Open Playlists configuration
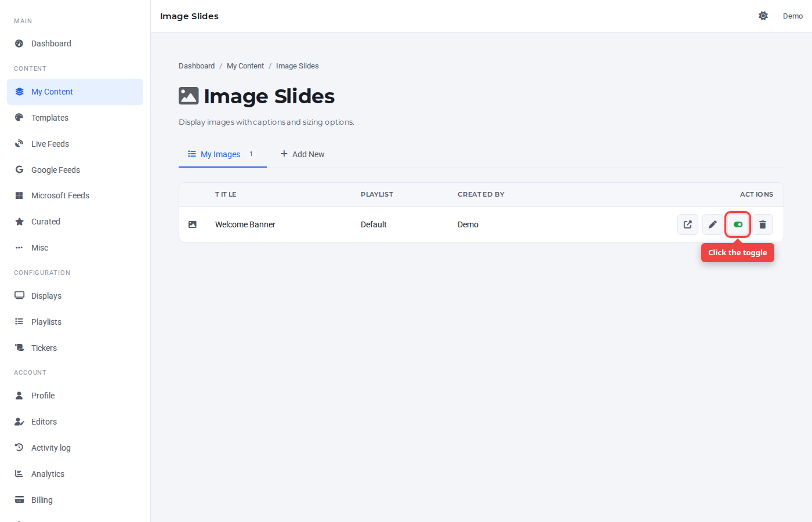Screen dimensions: 812x522 pos(75,322)
